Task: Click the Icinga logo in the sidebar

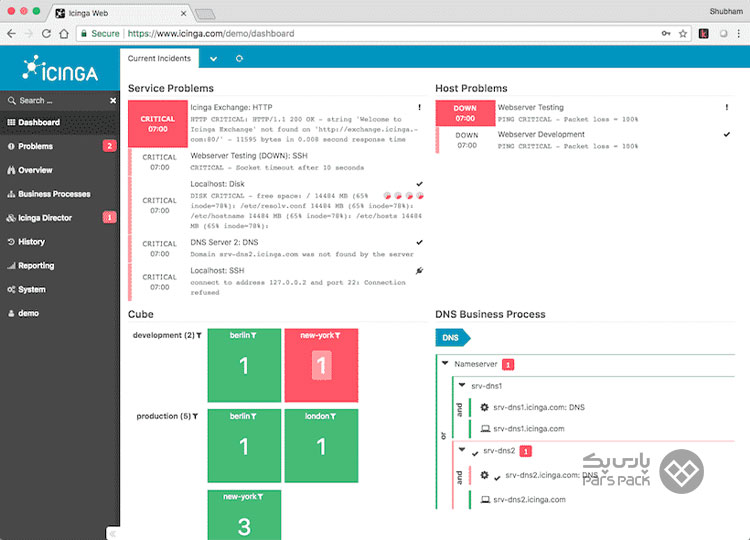Action: pos(60,69)
